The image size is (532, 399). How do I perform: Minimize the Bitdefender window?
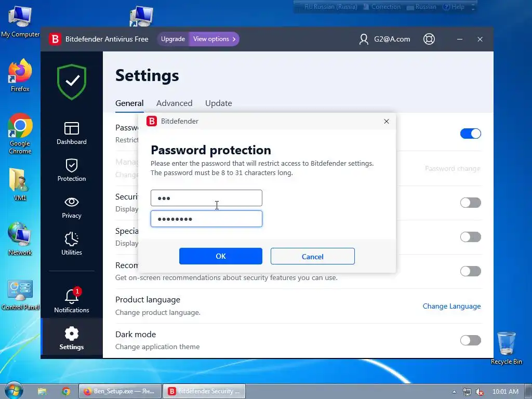[459, 39]
